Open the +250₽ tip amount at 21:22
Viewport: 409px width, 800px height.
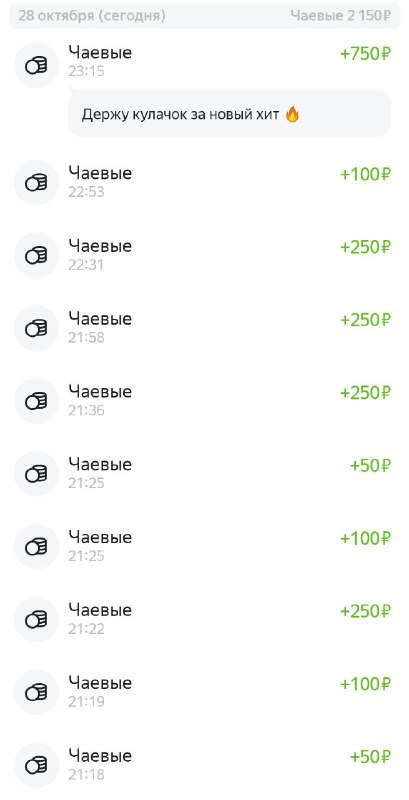click(365, 612)
